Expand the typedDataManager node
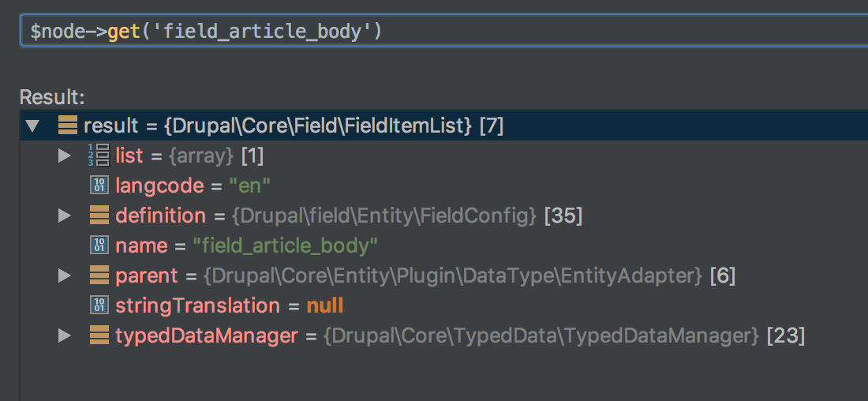Image resolution: width=868 pixels, height=401 pixels. (65, 335)
